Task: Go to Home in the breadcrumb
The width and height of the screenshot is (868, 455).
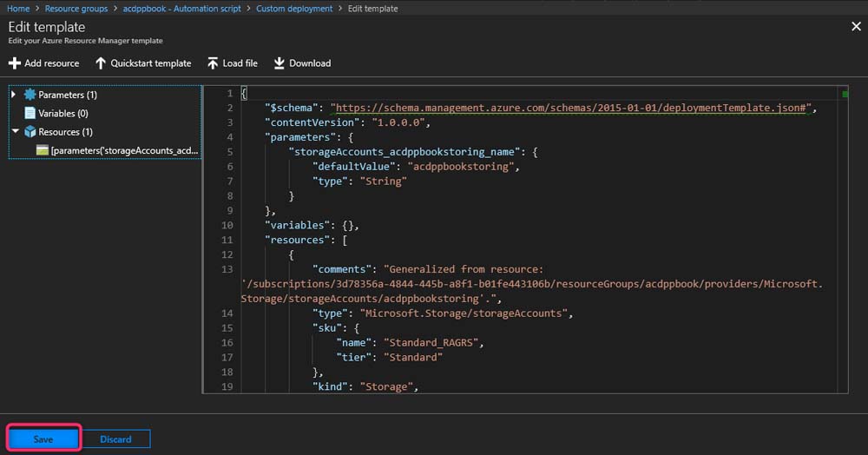Action: 18,9
